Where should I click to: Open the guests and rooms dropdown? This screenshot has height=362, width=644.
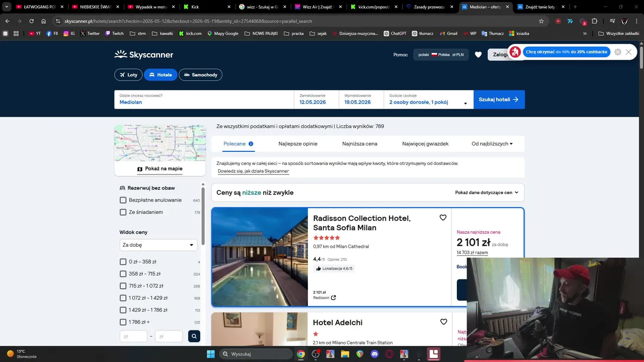(429, 100)
